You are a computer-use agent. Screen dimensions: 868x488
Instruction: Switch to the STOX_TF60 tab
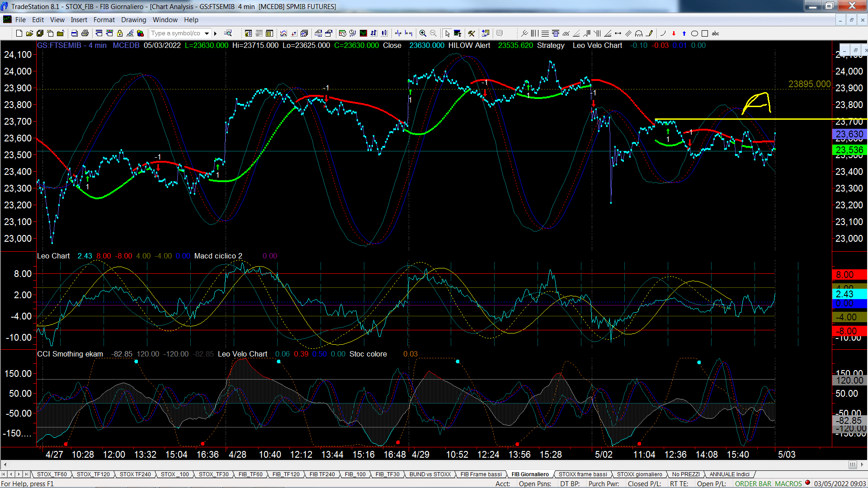coord(52,474)
